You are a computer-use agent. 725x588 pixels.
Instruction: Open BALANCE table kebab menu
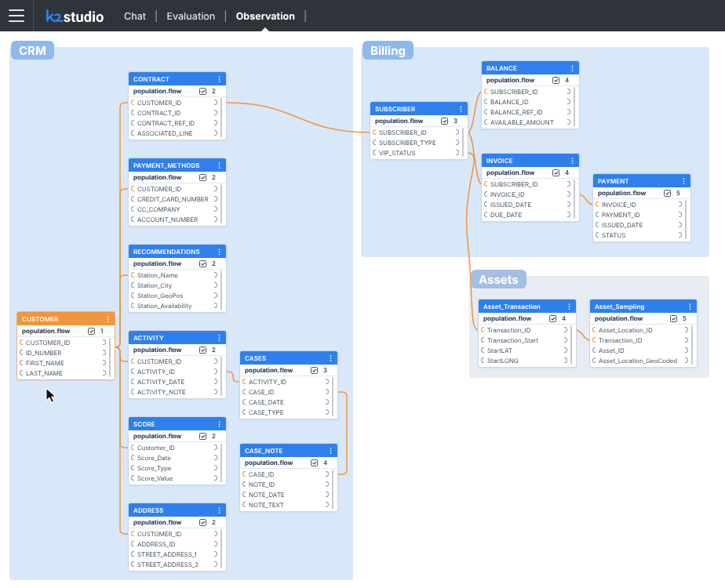[x=573, y=68]
